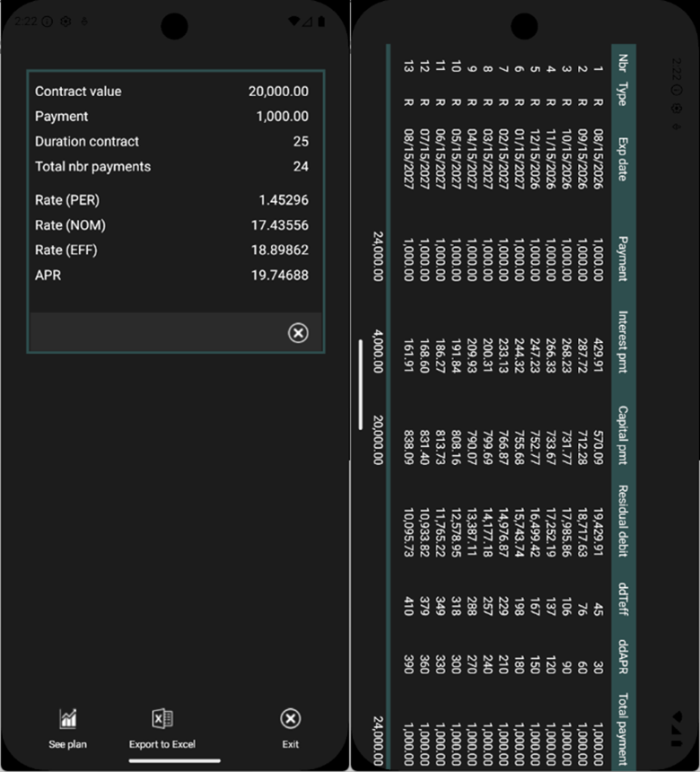700x772 pixels.
Task: Select APR value 19.74688
Action: click(280, 276)
